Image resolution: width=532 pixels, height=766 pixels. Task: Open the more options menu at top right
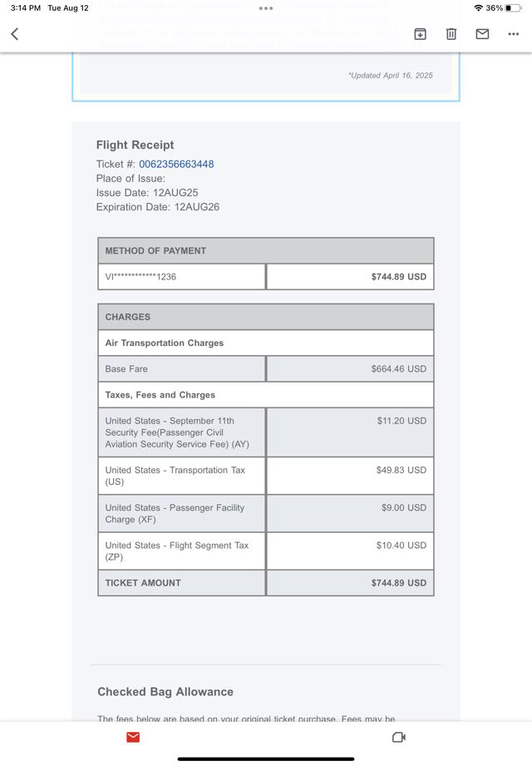(513, 34)
